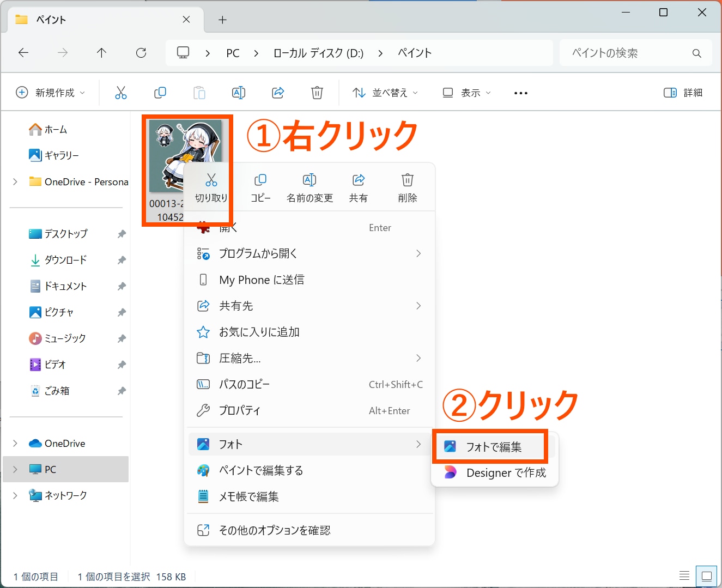
Task: Switch to details list view in status bar
Action: point(684,576)
